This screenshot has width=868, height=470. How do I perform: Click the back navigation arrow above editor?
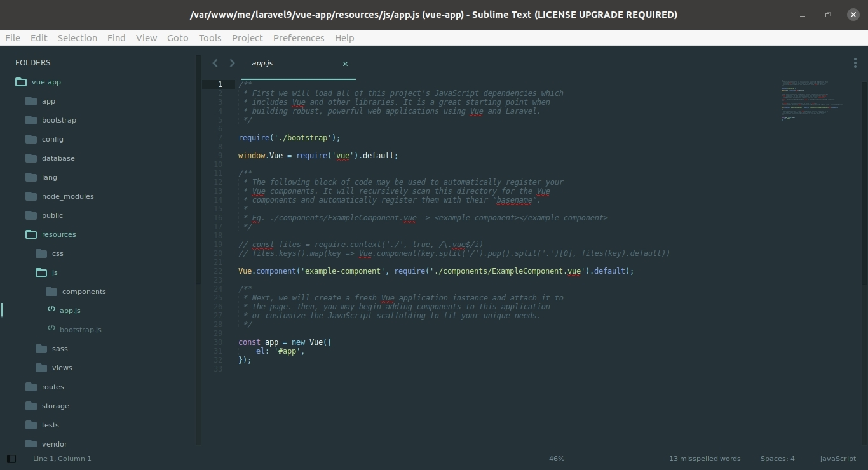215,63
